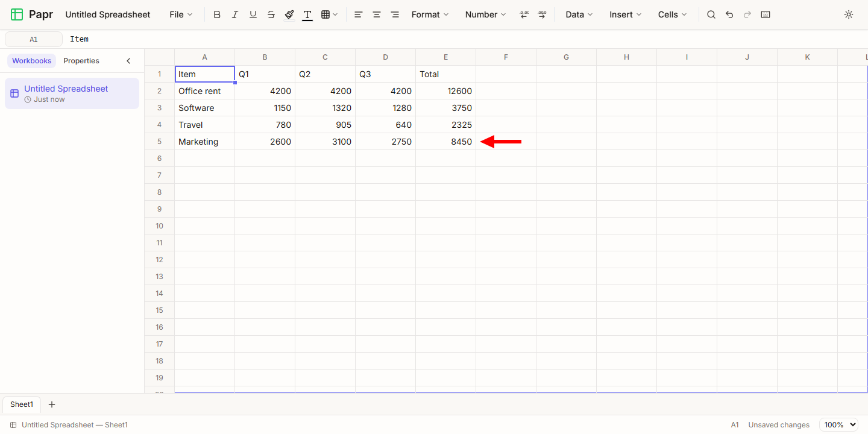
Task: Select row 5 header
Action: 160,142
